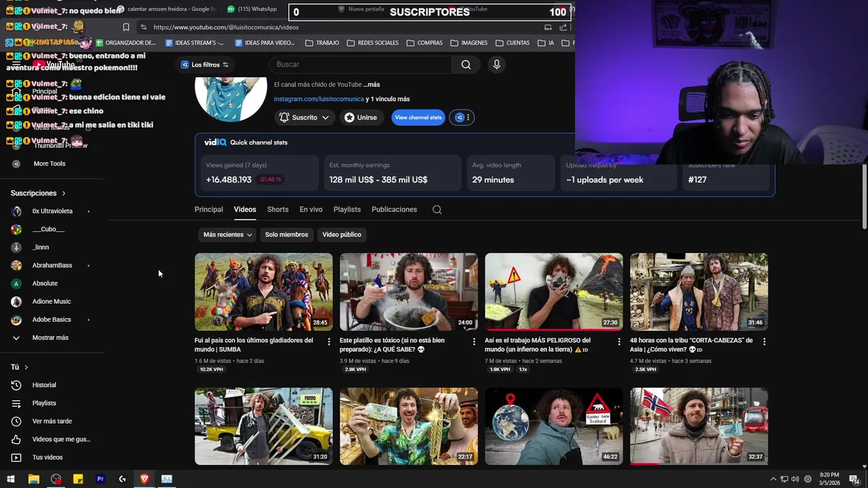Screen dimensions: 868x488
Task: Switch to calentar arroz Google search tab
Action: click(166, 9)
